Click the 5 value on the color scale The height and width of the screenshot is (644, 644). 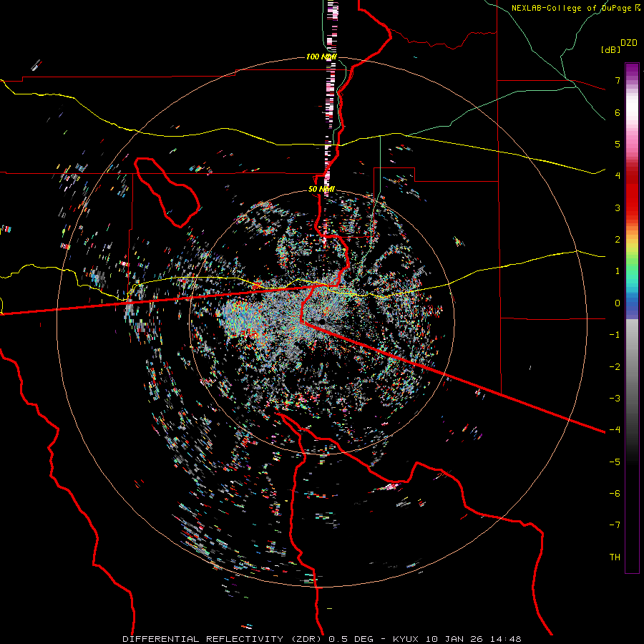(x=618, y=144)
